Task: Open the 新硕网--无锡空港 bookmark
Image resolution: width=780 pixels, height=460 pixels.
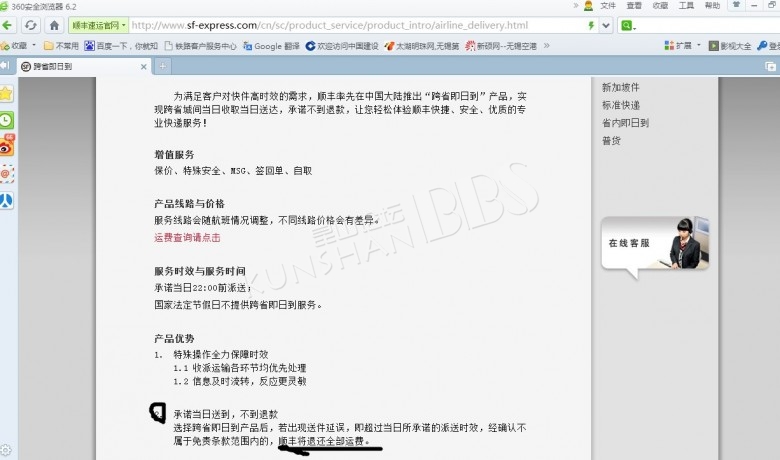Action: click(x=501, y=46)
